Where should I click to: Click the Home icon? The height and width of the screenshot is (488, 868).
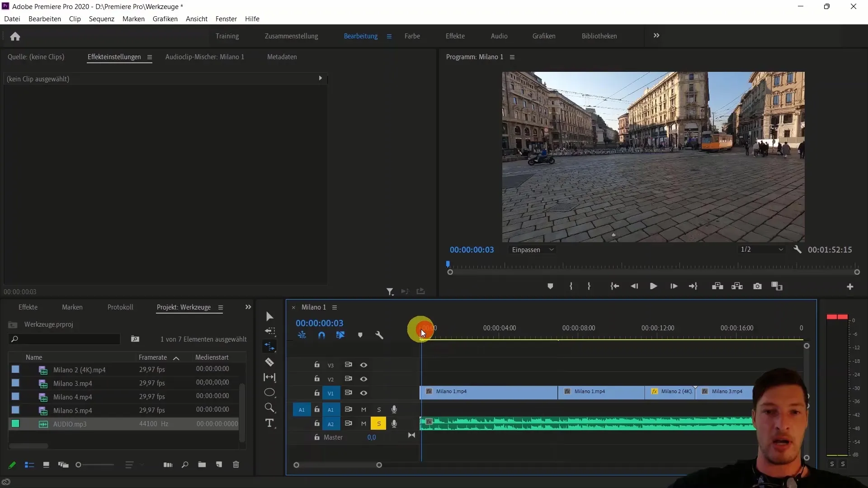click(x=15, y=36)
